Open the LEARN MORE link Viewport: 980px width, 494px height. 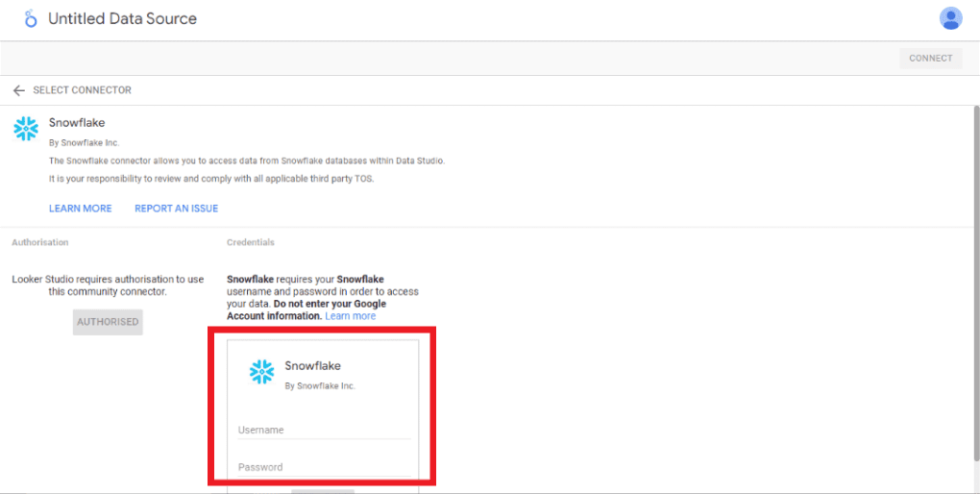(81, 209)
